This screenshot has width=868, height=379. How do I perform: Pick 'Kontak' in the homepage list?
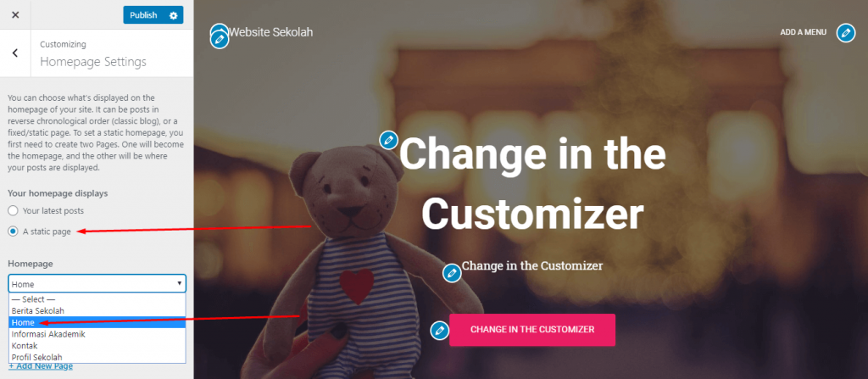(x=97, y=346)
